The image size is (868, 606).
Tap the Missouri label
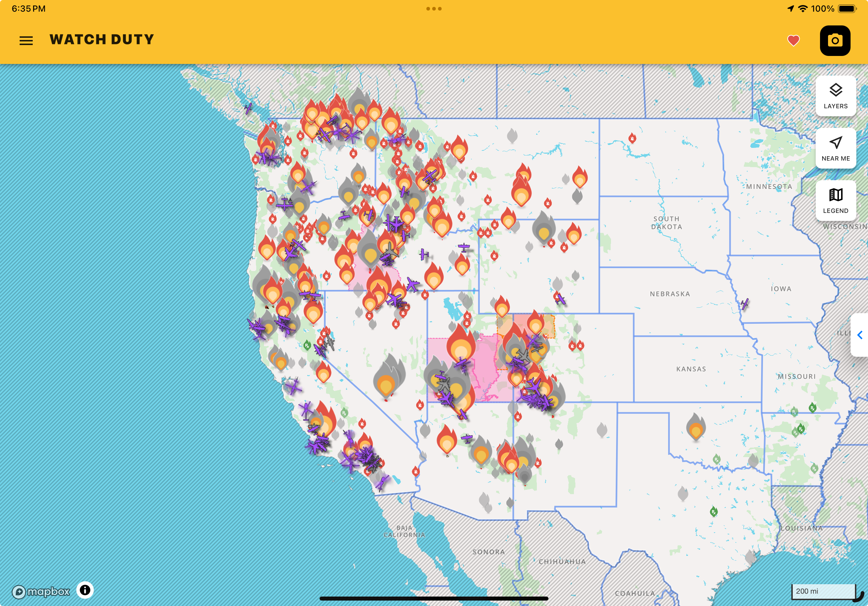(796, 377)
